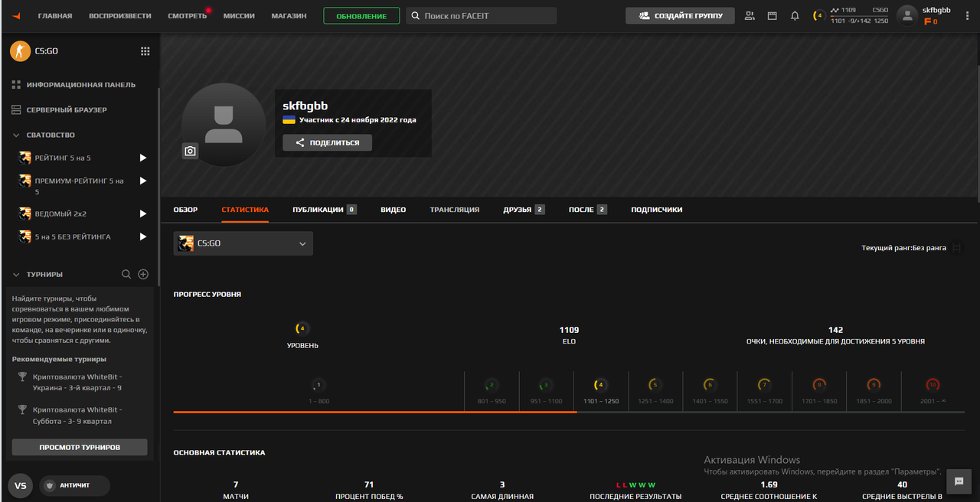Viewport: 980px width, 502px height.
Task: Click FACEIT points icon under username
Action: [929, 21]
